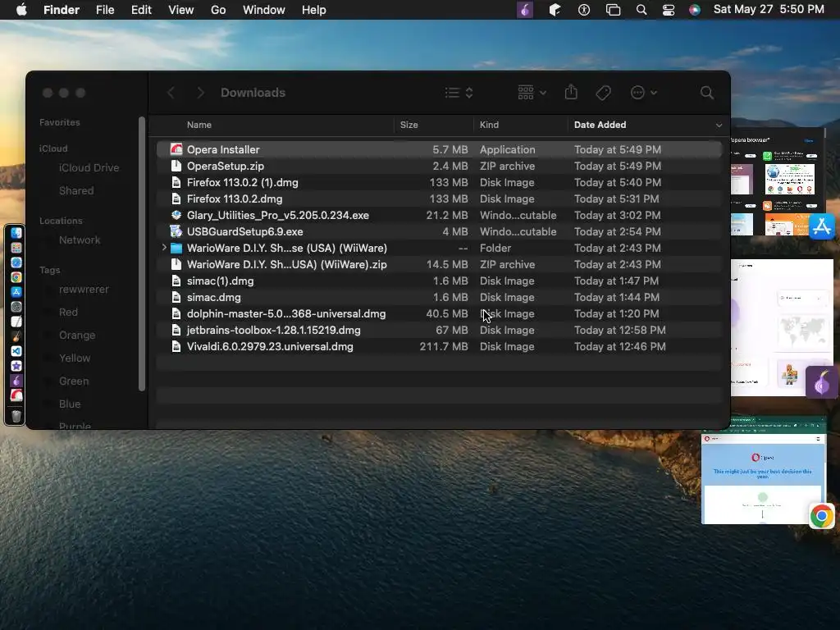Open iCloud Drive in the sidebar
Viewport: 840px width, 630px height.
click(x=89, y=167)
